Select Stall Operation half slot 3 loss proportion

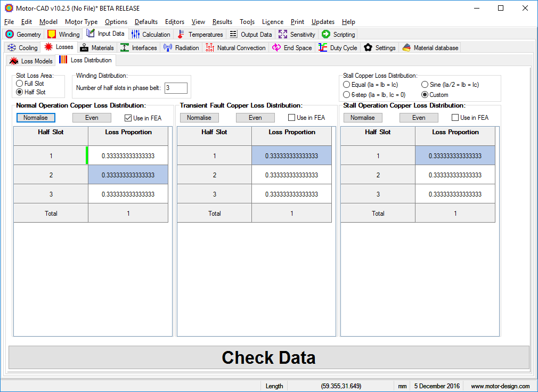click(x=455, y=194)
